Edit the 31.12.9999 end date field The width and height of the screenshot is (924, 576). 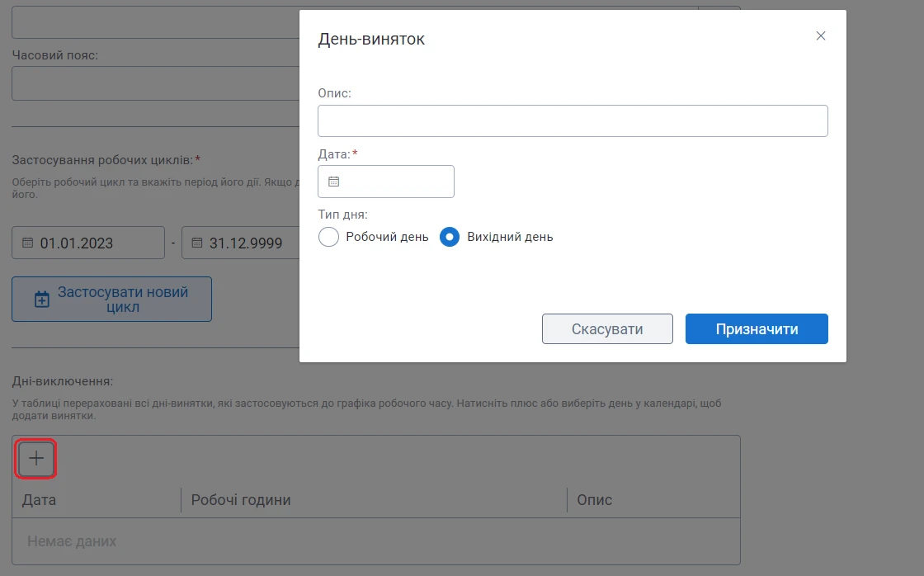(x=241, y=243)
